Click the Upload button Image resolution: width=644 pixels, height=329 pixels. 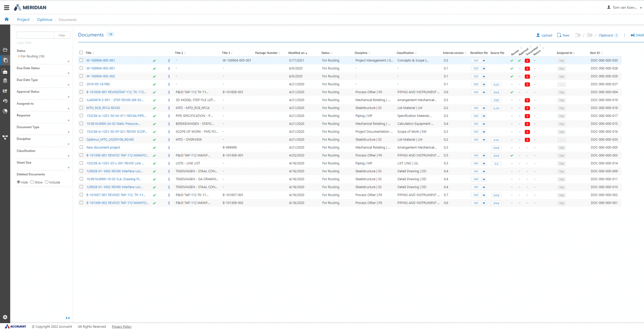(544, 35)
